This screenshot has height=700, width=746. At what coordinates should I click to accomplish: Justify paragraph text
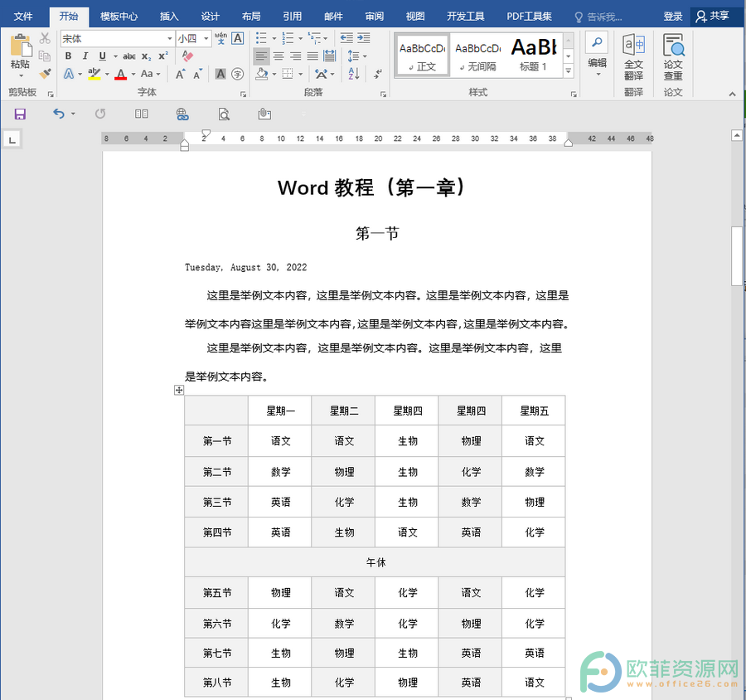(312, 56)
